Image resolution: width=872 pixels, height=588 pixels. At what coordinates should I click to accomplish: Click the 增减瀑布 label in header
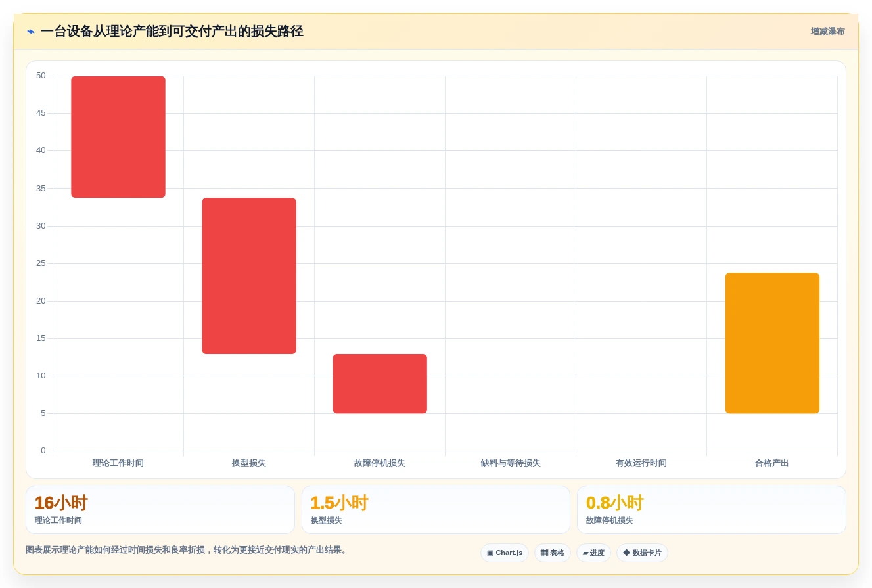click(827, 32)
